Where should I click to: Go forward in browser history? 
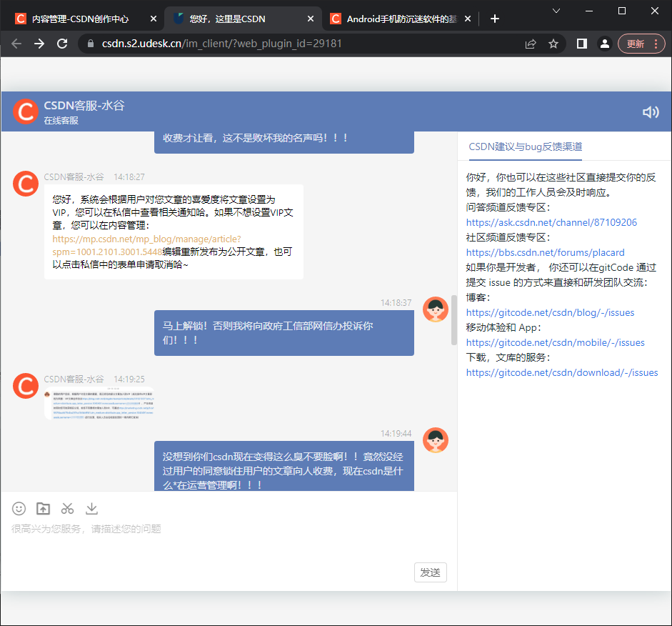[39, 44]
